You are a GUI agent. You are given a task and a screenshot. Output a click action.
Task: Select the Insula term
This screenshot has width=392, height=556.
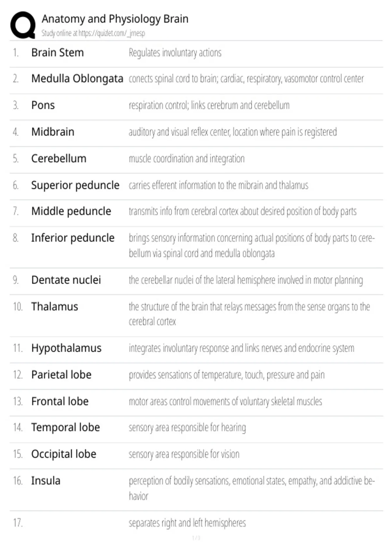[x=46, y=481]
